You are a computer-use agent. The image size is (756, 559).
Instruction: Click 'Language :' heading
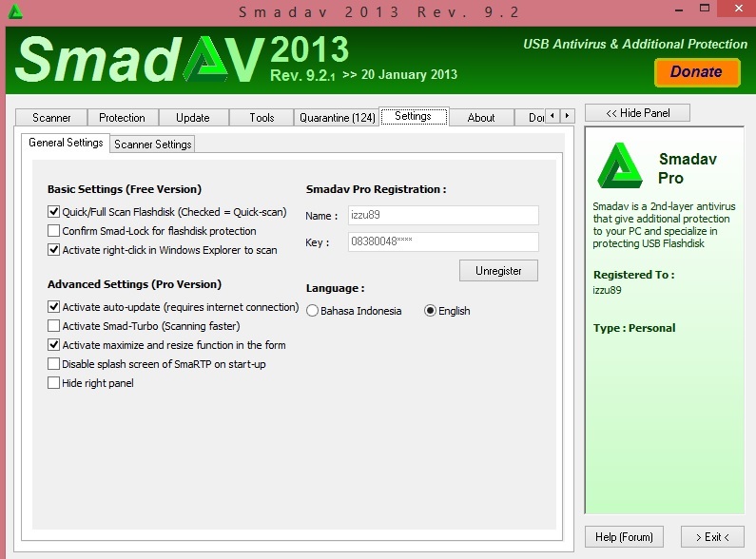(335, 288)
